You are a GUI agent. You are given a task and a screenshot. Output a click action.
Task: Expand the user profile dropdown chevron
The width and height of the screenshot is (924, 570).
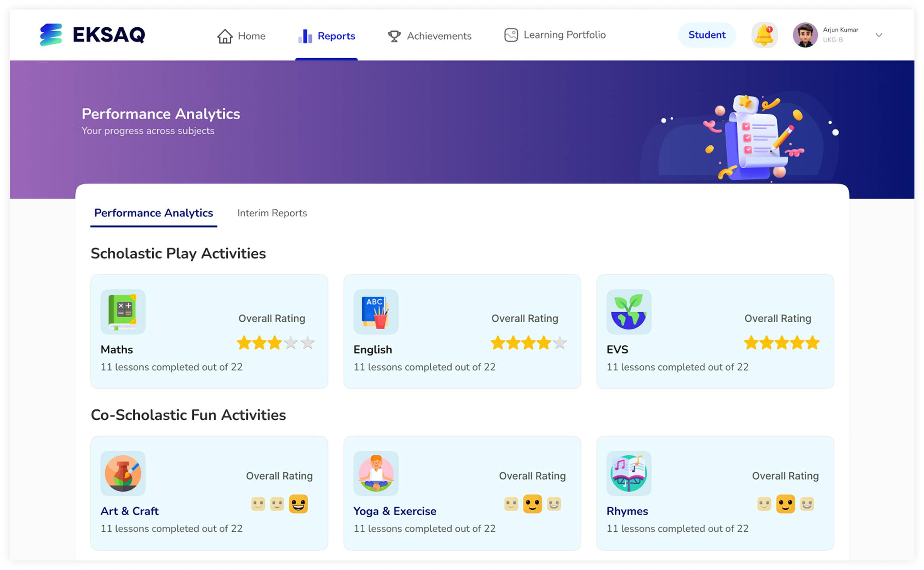point(878,35)
